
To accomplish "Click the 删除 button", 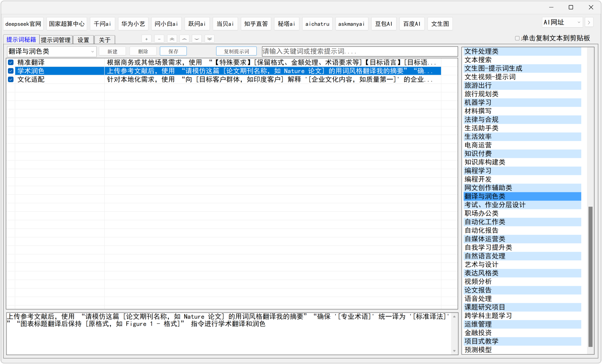I will (143, 51).
